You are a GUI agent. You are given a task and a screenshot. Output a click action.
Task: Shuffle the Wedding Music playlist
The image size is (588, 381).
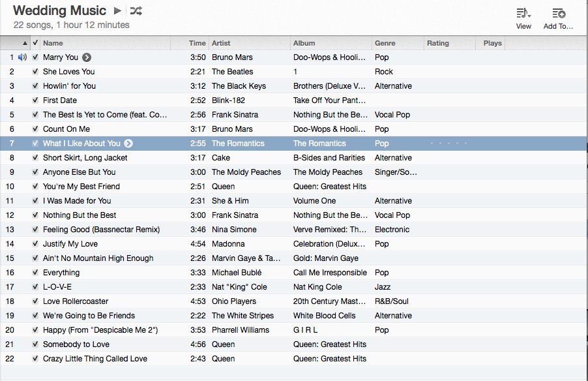[x=136, y=11]
